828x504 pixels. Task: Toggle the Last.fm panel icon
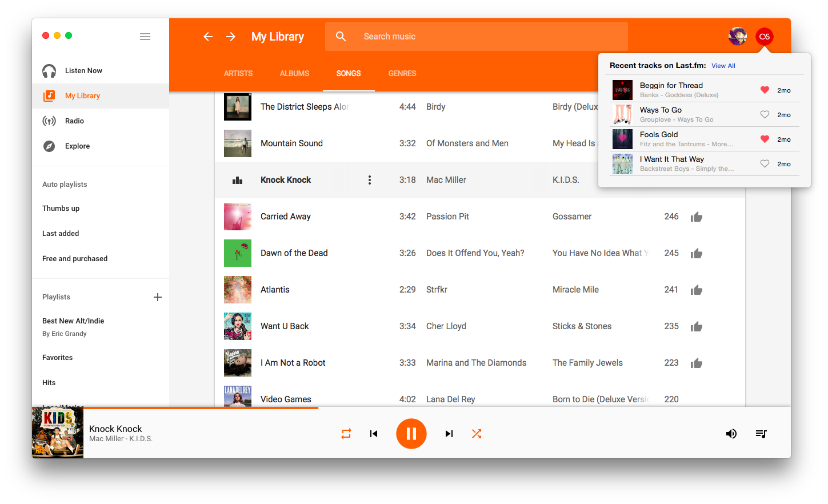[765, 37]
